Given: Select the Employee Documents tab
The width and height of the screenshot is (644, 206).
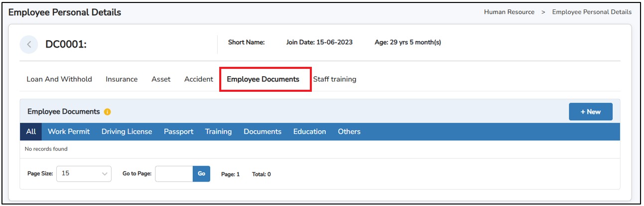Looking at the screenshot, I should [x=263, y=79].
